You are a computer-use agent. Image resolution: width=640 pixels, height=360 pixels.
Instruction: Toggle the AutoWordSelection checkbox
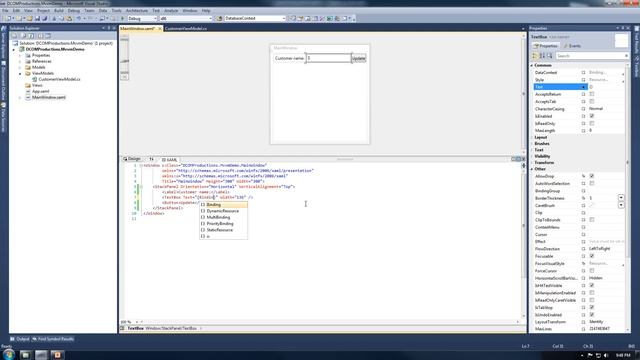[592, 184]
